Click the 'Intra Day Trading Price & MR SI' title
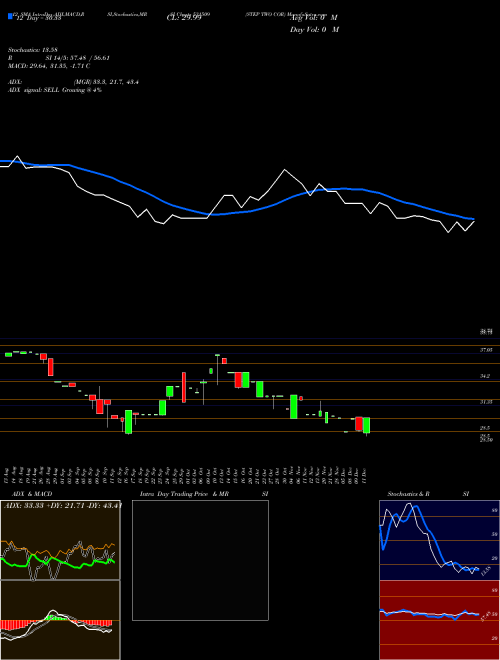 point(204,494)
